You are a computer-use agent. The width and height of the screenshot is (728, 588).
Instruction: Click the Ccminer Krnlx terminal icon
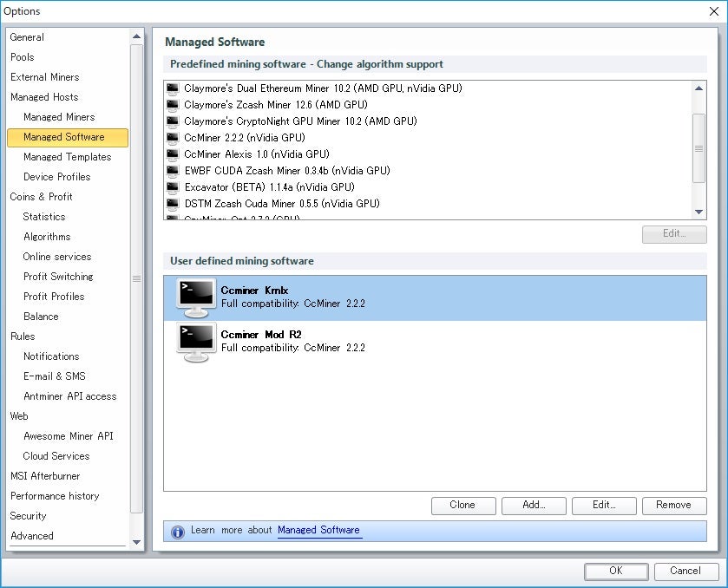[196, 297]
